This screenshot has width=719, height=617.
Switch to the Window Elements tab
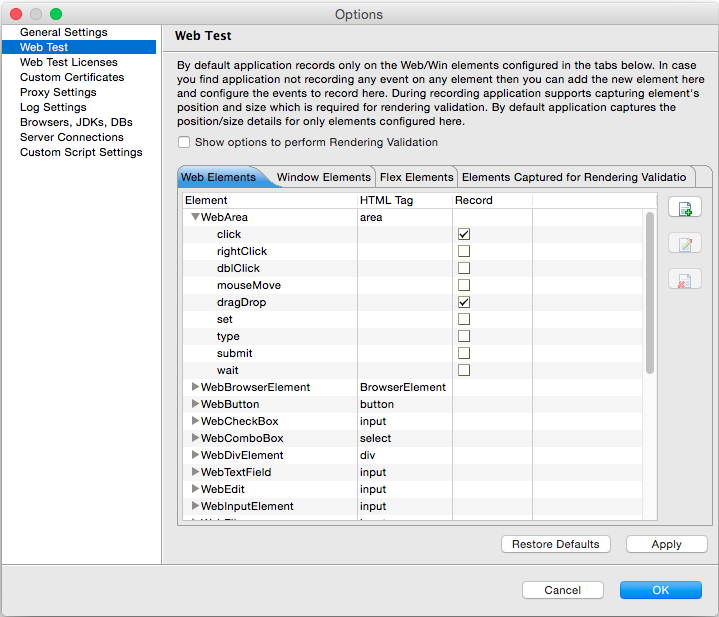(324, 177)
